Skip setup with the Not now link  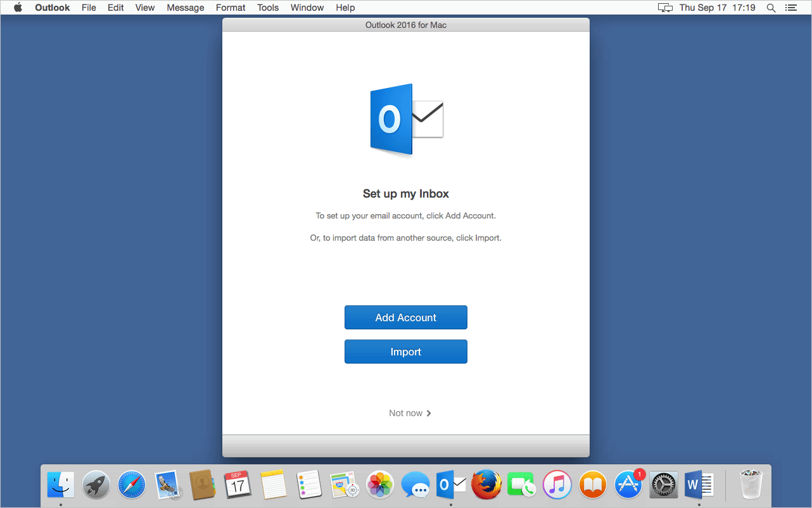click(x=410, y=413)
